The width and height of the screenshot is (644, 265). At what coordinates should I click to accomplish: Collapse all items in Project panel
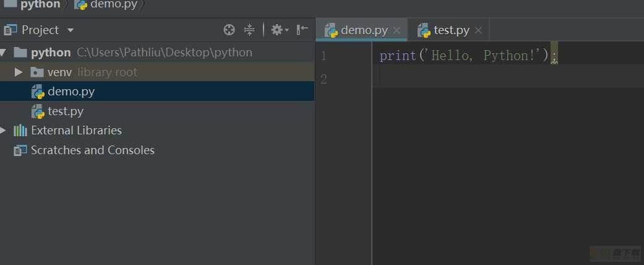tap(249, 30)
